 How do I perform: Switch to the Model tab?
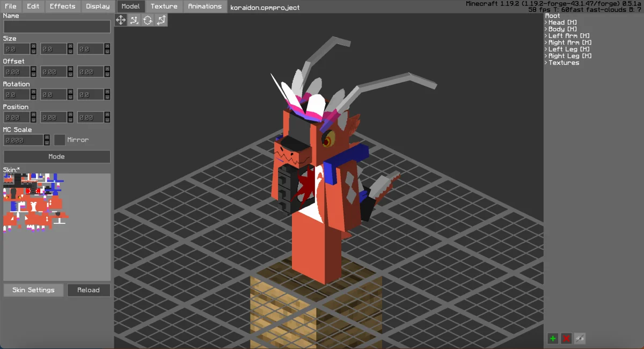(130, 6)
